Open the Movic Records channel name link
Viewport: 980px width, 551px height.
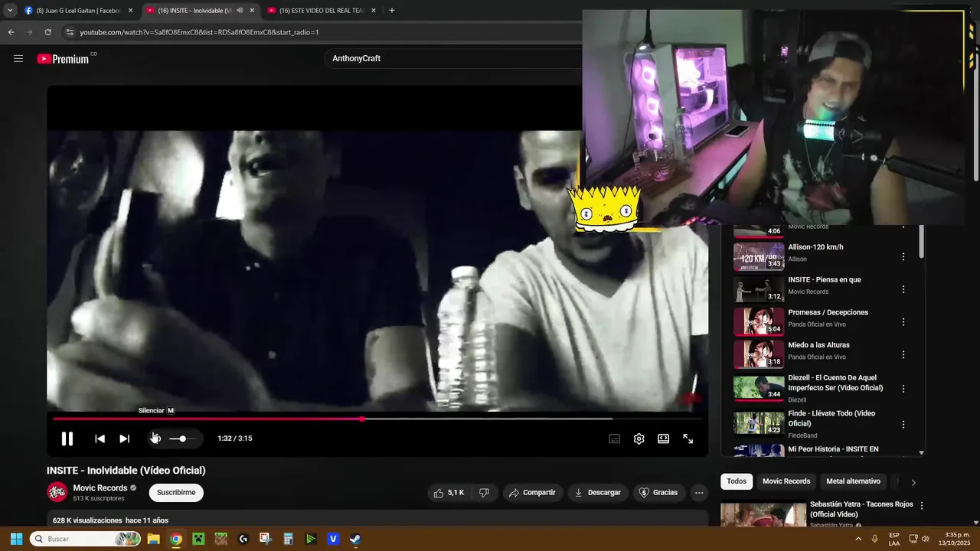click(100, 488)
